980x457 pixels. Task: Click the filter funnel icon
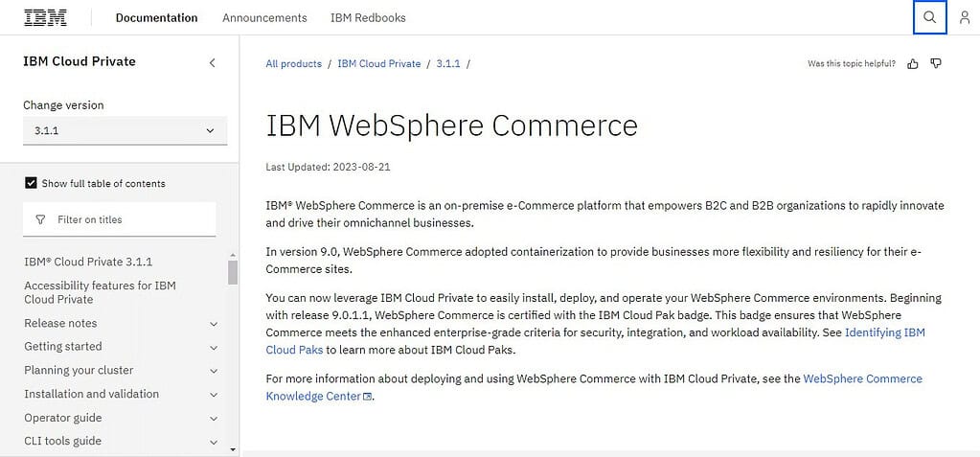click(x=40, y=220)
